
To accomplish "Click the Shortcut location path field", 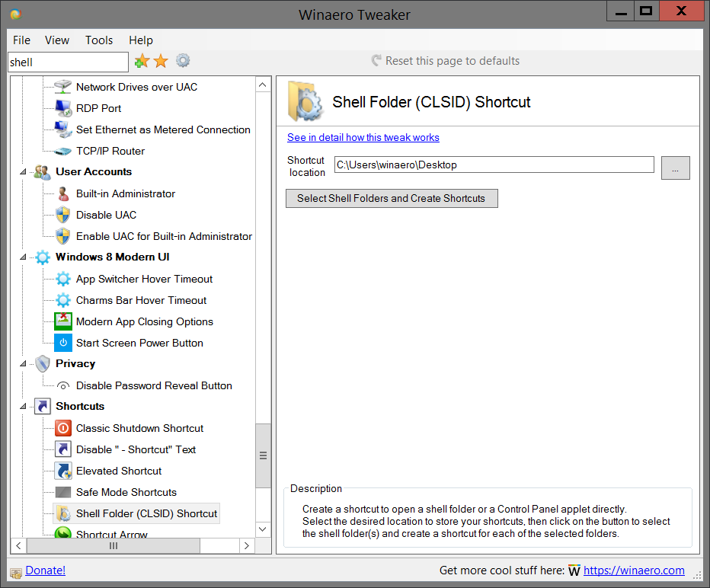I will [x=494, y=165].
